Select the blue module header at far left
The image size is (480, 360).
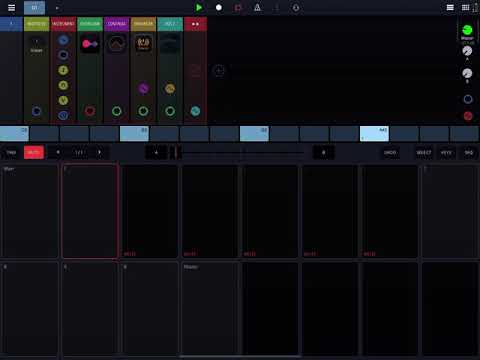[x=11, y=24]
